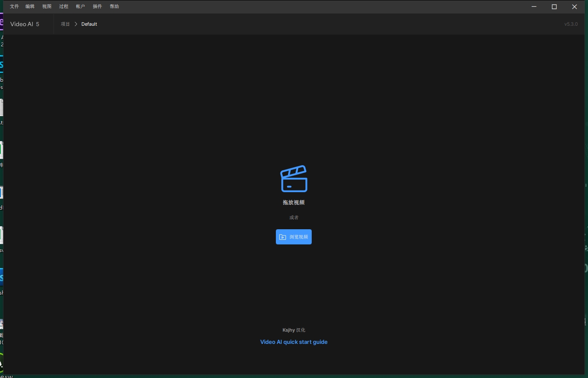Open the 插件 menu
The width and height of the screenshot is (588, 378).
tap(97, 6)
